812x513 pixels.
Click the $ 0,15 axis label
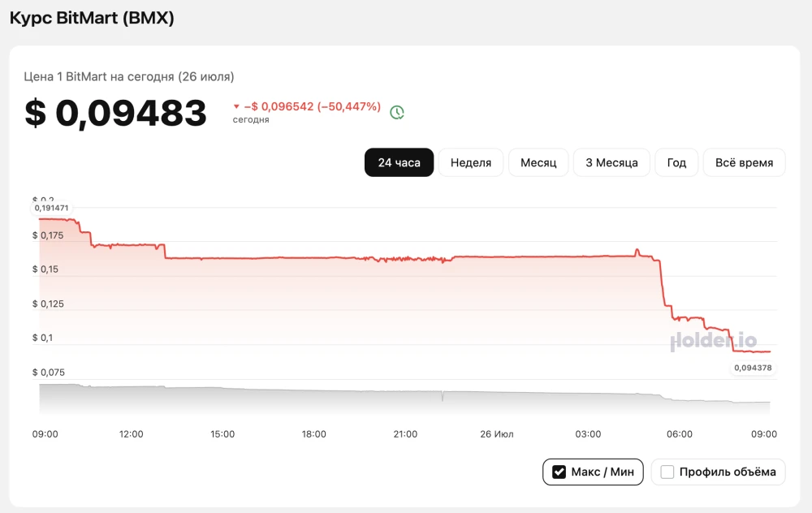tap(45, 269)
